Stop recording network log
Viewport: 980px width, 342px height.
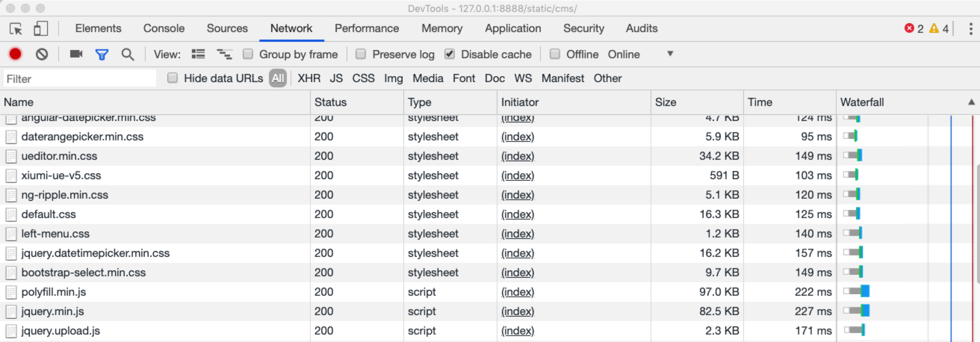tap(15, 55)
